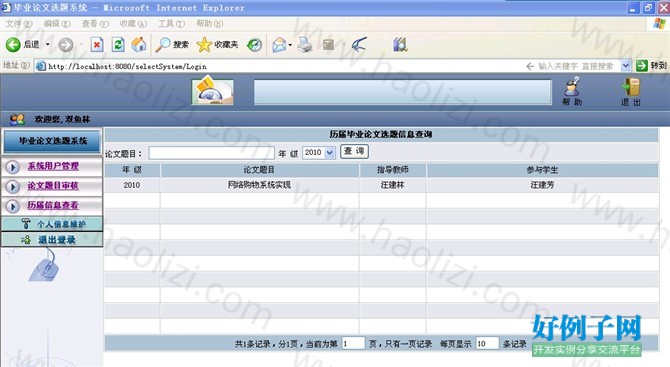Select the 汪建芳 student cell
The image size is (670, 367).
542,185
